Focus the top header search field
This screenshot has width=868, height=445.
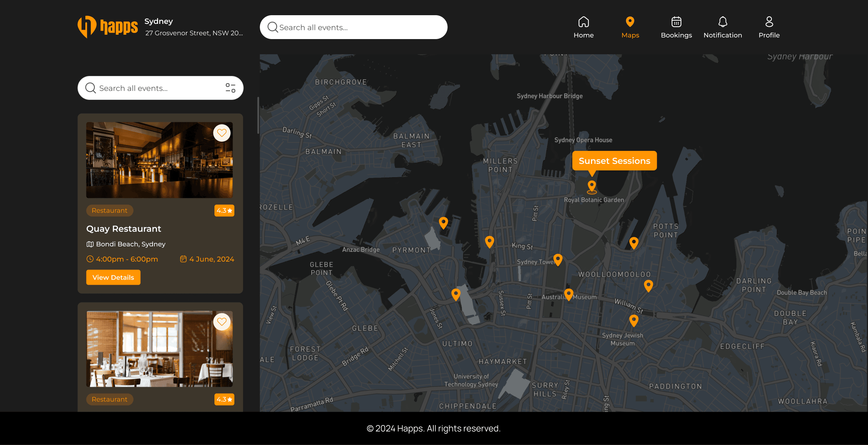pyautogui.click(x=353, y=27)
